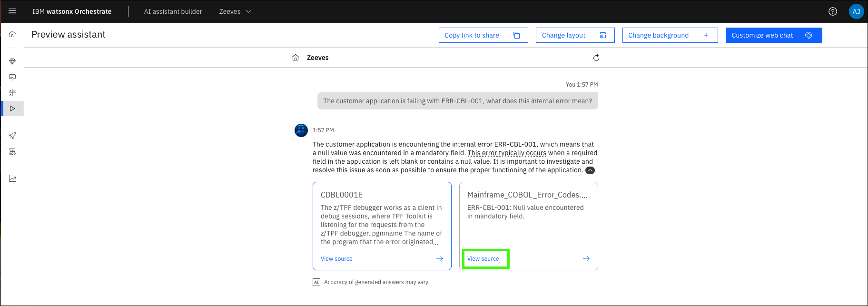
Task: Collapse the answer sources chevron
Action: click(590, 170)
